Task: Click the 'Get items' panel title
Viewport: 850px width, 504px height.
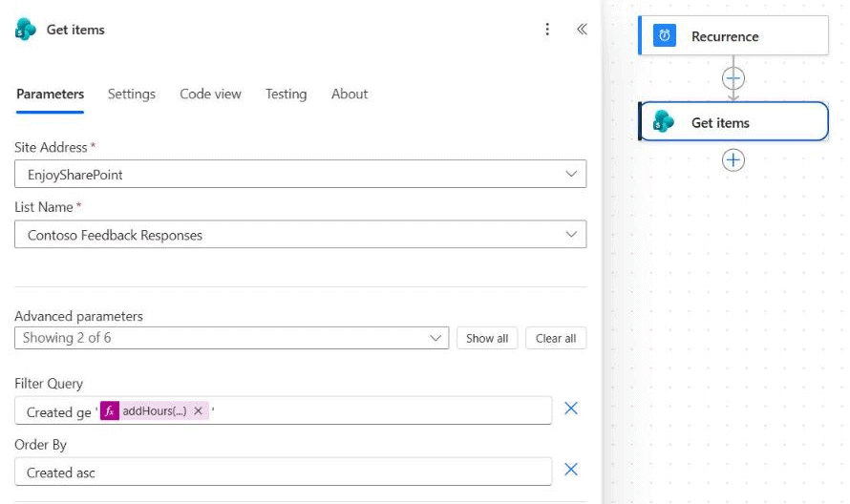Action: tap(75, 30)
